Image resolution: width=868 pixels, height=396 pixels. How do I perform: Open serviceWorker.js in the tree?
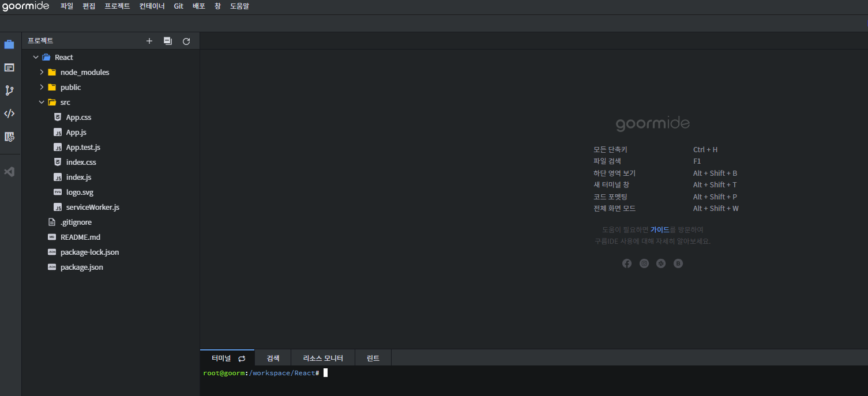coord(93,207)
